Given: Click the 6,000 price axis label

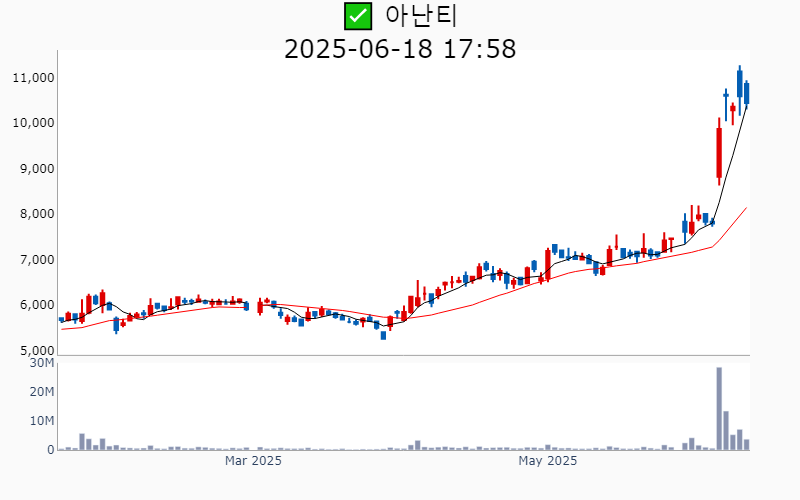Looking at the screenshot, I should click(37, 305).
